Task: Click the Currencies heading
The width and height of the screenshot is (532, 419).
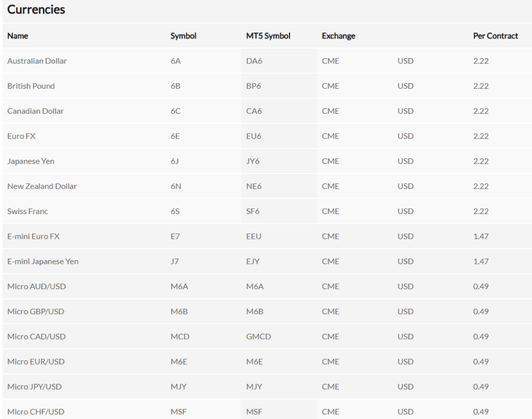Action: click(36, 9)
